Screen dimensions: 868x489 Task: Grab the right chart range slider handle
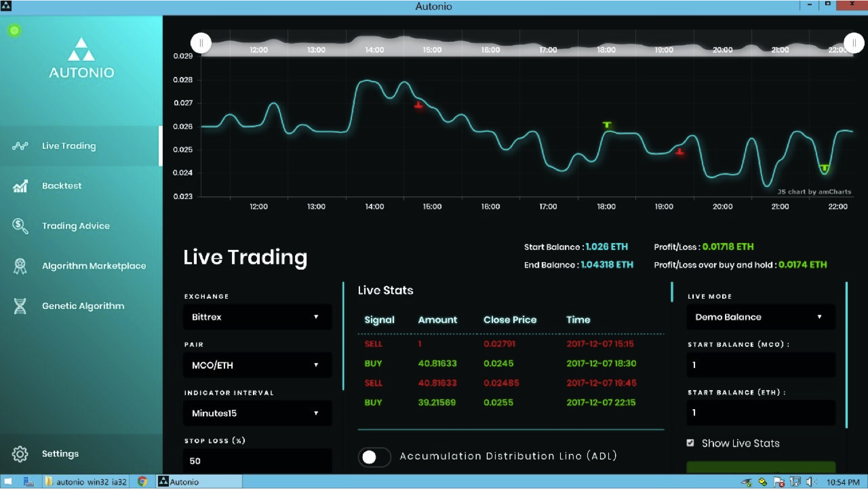click(854, 43)
